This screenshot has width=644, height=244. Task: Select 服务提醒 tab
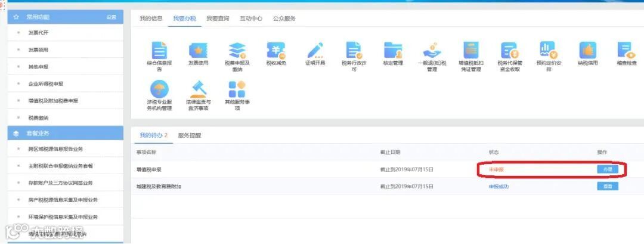190,135
